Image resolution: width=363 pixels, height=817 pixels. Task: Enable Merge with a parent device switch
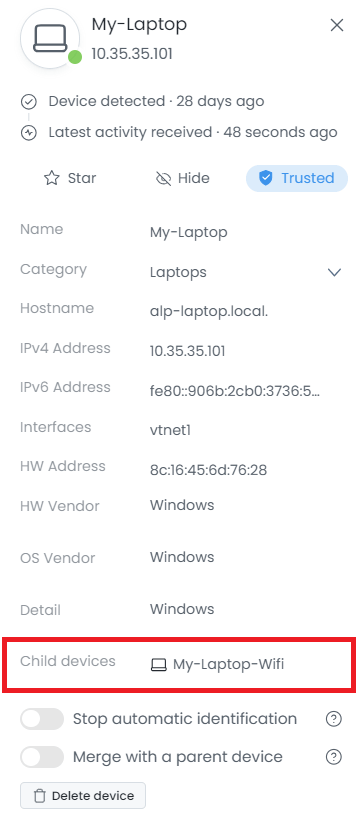(42, 757)
